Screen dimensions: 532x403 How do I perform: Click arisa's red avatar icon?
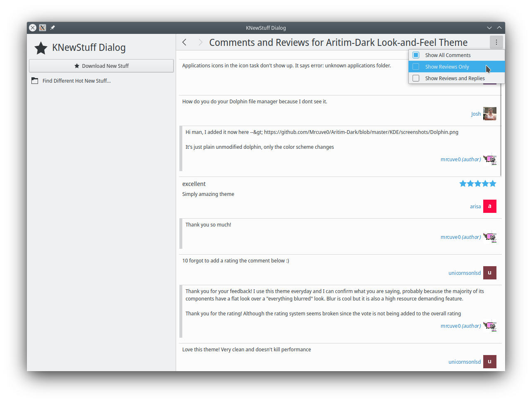pyautogui.click(x=490, y=206)
